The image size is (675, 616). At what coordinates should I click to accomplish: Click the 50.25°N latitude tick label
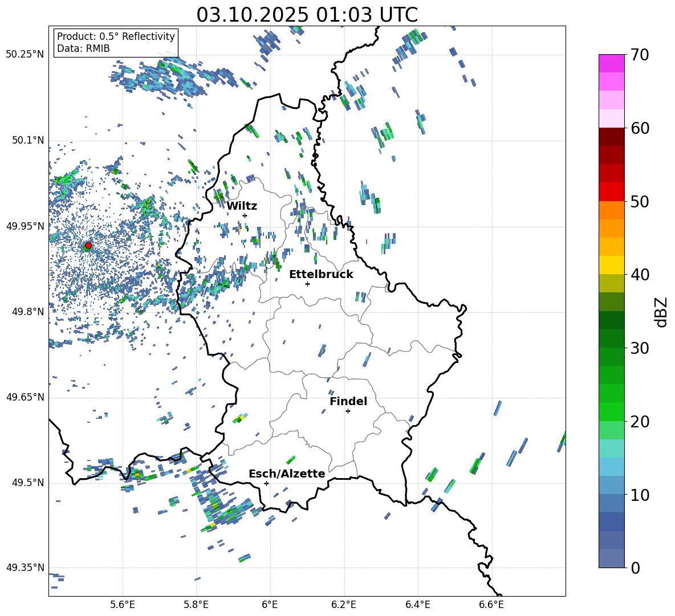click(x=25, y=55)
